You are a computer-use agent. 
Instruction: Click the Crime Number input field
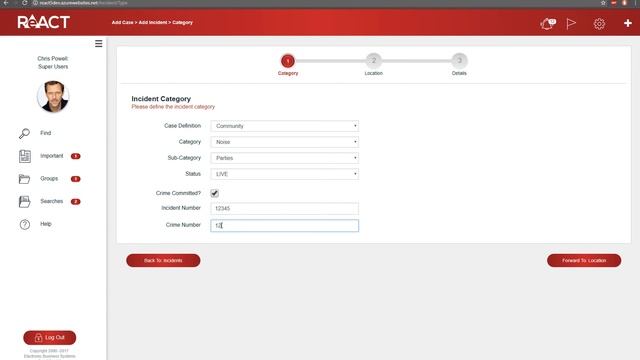[284, 226]
